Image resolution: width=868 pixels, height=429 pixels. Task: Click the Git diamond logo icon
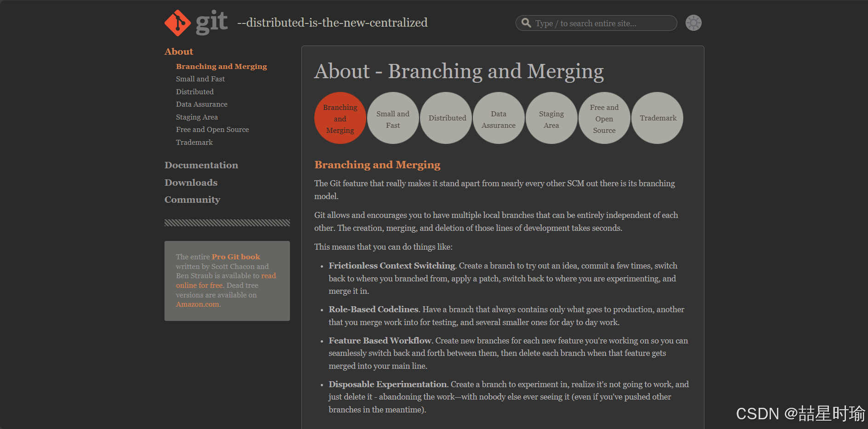(x=178, y=23)
